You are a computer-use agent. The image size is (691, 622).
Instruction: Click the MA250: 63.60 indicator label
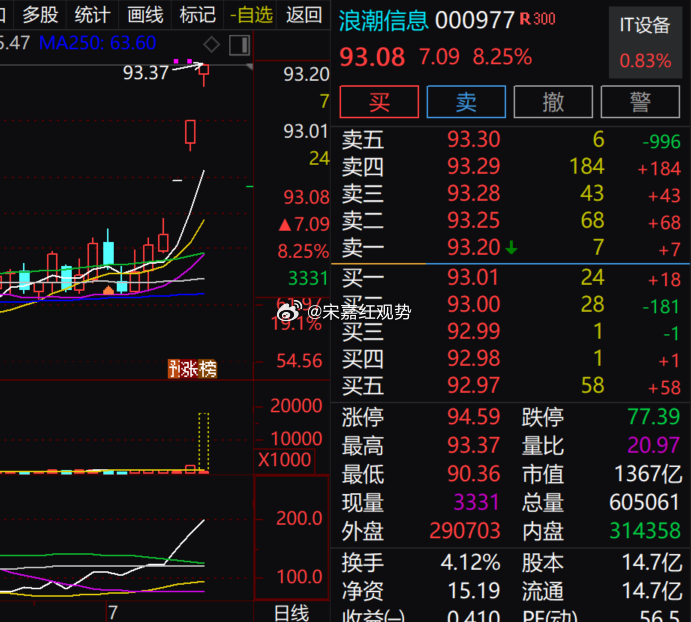[97, 43]
